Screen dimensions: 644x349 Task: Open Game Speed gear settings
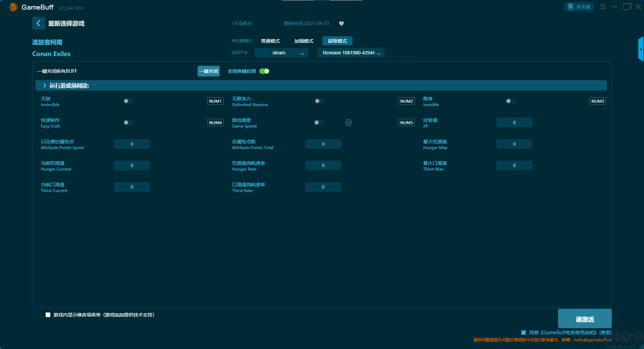coord(348,122)
